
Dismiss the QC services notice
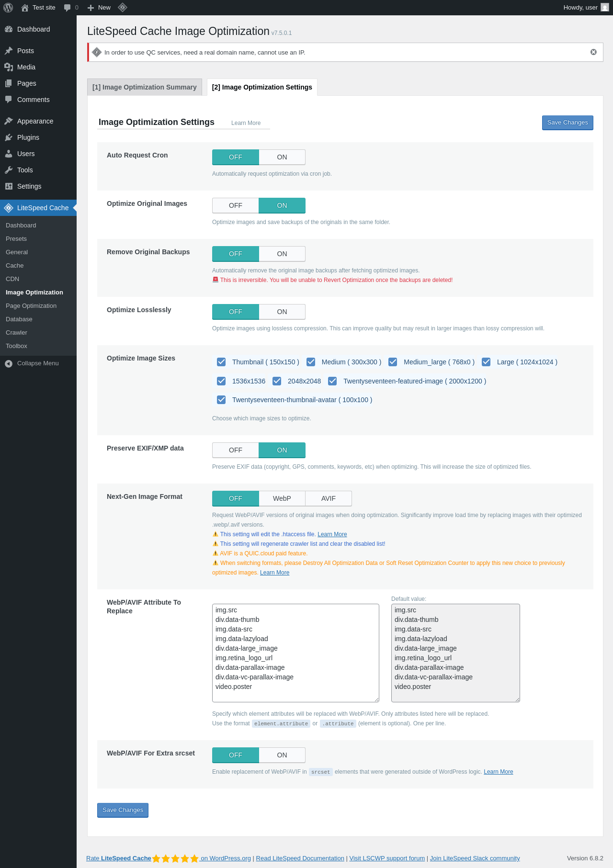pyautogui.click(x=593, y=52)
